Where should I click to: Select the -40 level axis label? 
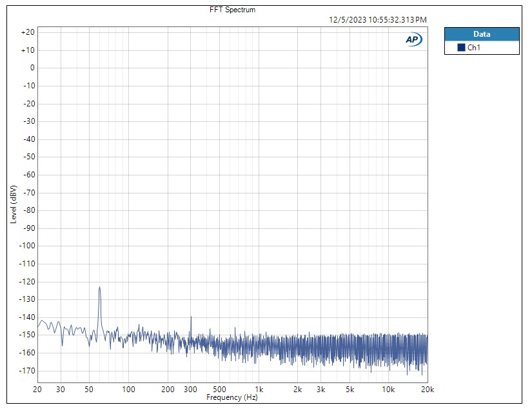click(29, 139)
